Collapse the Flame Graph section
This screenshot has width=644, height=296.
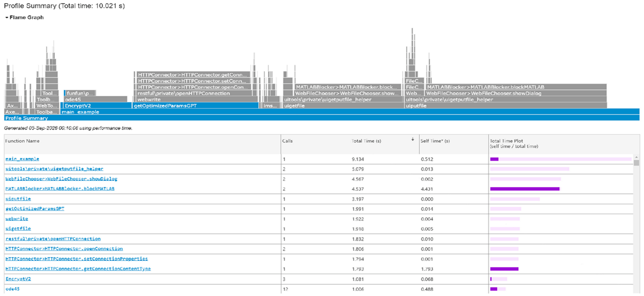tap(7, 18)
